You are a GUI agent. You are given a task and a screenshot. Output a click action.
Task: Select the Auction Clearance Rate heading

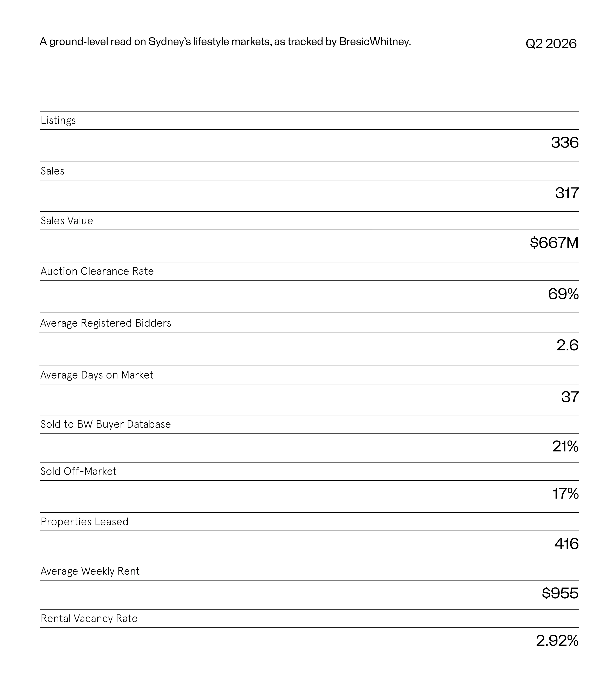(97, 271)
